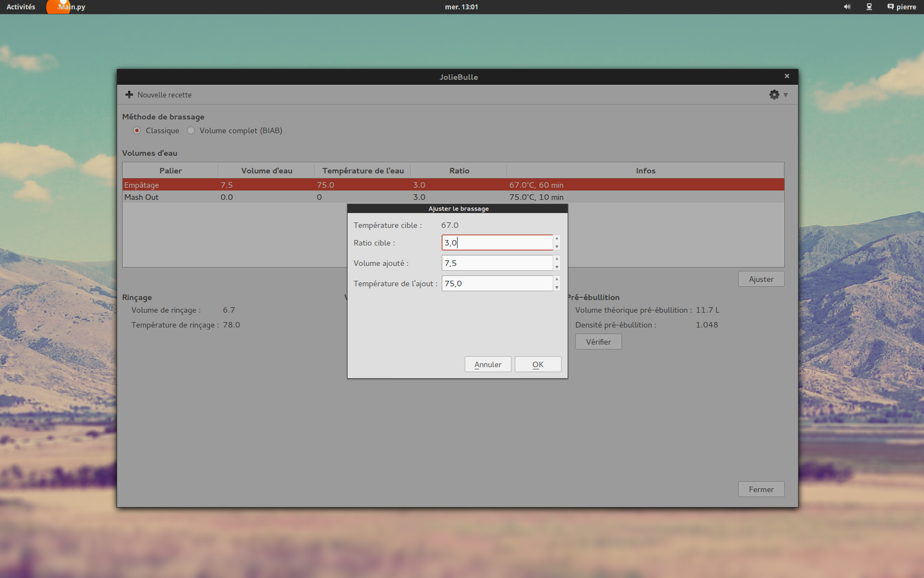Click the plus icon for Nouvelle recette
Screen dimensions: 924x578
coord(129,95)
